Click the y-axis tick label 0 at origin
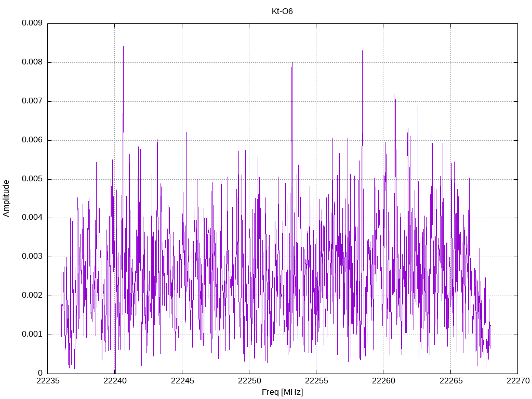Viewport: 532px width, 399px height. point(41,373)
